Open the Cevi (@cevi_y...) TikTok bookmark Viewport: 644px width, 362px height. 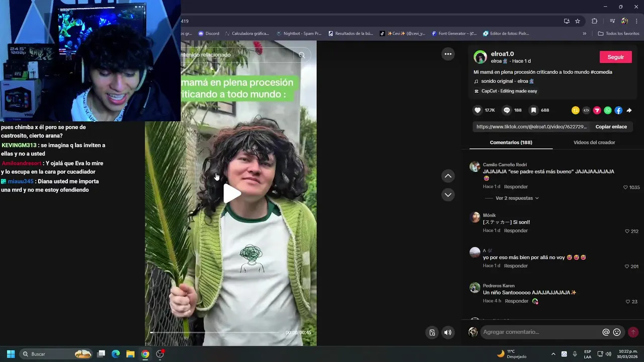[403, 33]
